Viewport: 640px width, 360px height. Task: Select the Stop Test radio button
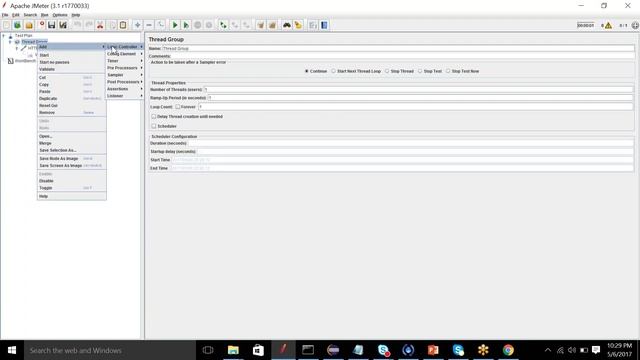pyautogui.click(x=420, y=71)
